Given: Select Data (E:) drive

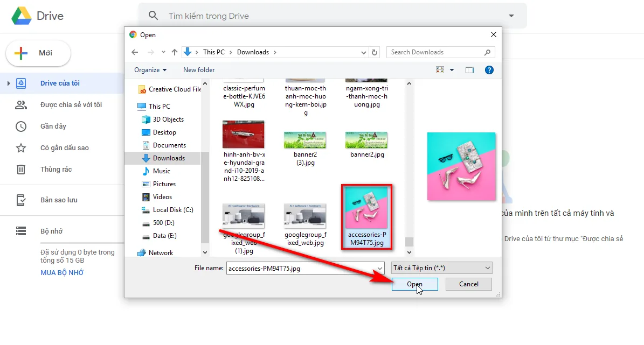Looking at the screenshot, I should (x=160, y=235).
